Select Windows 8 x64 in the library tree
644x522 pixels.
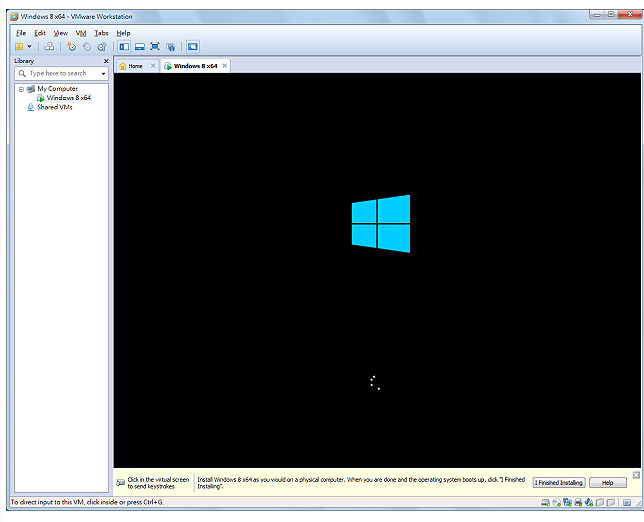[x=68, y=98]
